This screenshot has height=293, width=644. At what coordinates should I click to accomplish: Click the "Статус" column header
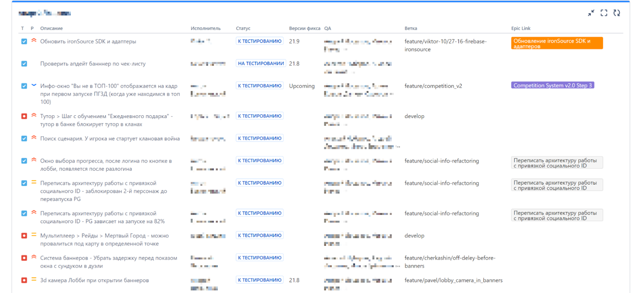(243, 29)
